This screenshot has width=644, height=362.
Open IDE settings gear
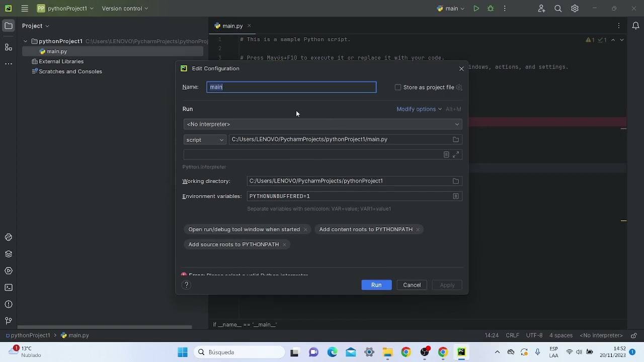coord(575,9)
